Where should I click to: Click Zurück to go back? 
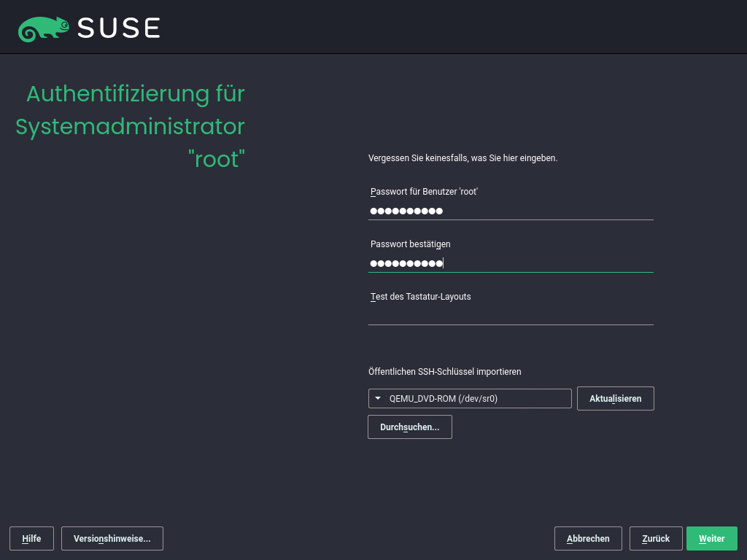pos(655,538)
